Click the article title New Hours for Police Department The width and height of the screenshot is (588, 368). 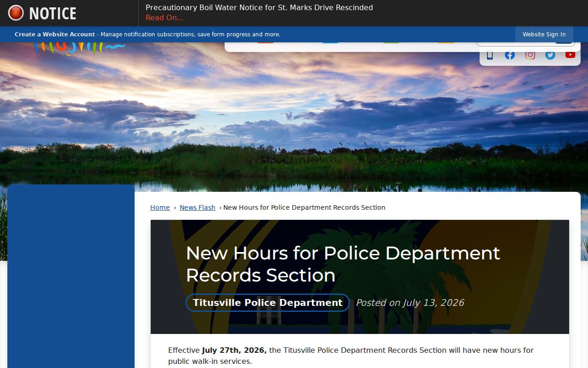point(343,264)
